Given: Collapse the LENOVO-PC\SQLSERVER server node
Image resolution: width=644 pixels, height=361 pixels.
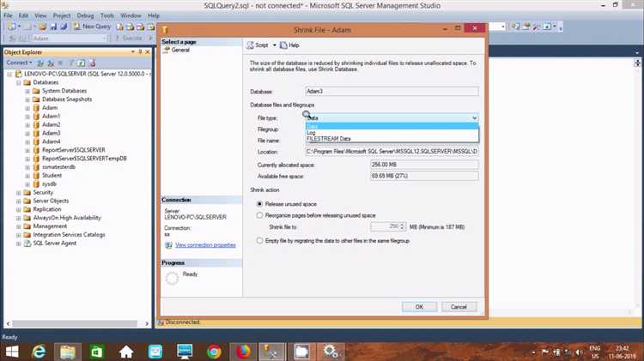Looking at the screenshot, I should pos(9,75).
